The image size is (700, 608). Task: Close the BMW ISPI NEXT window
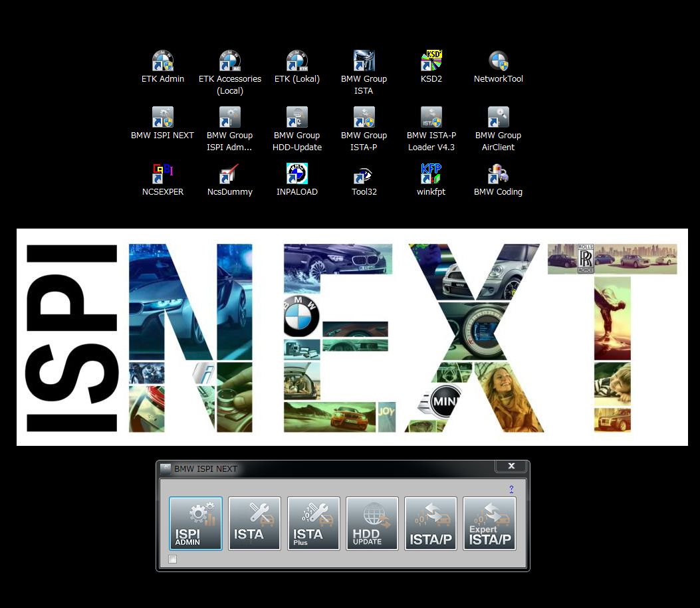pyautogui.click(x=512, y=466)
